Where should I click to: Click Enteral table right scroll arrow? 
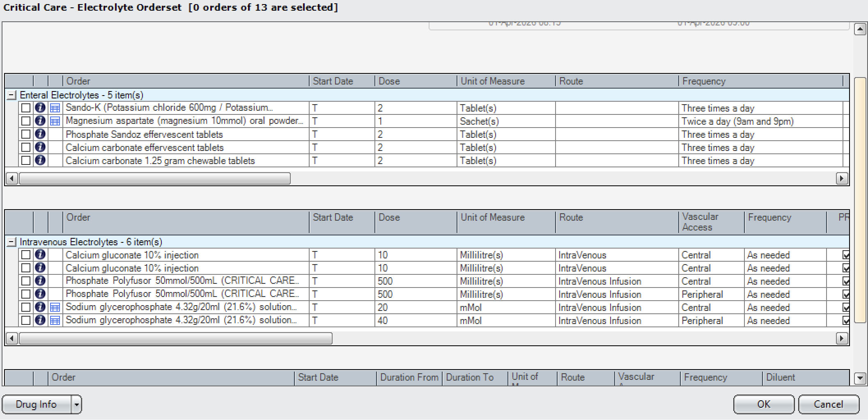tap(842, 178)
